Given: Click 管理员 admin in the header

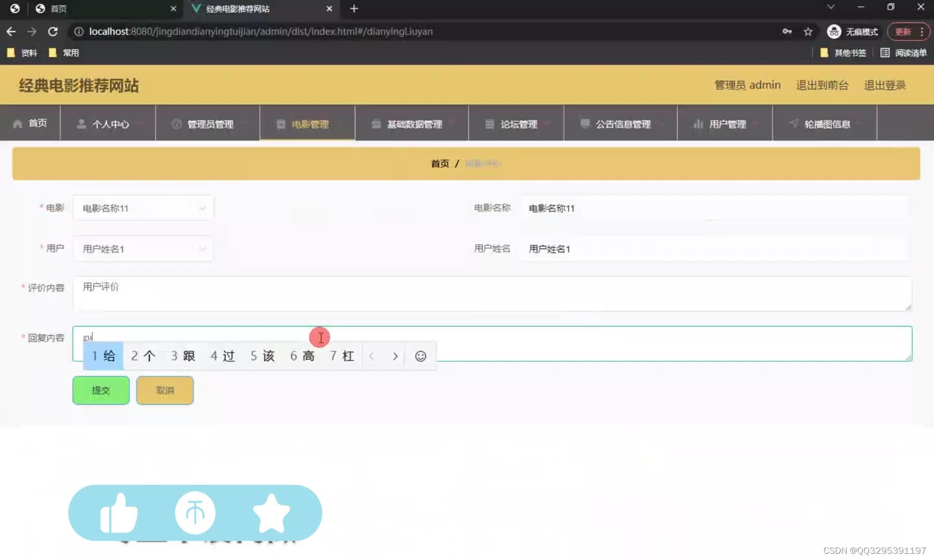Looking at the screenshot, I should (747, 85).
